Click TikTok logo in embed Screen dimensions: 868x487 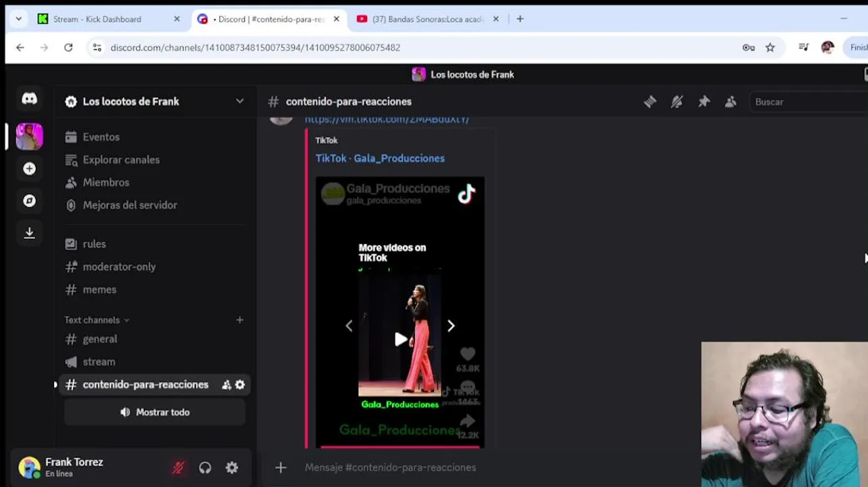(466, 194)
